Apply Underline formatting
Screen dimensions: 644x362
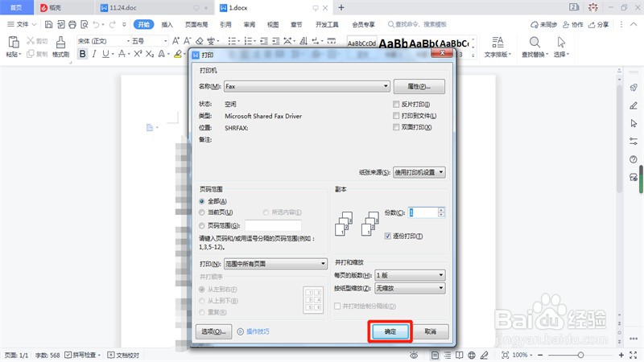106,54
